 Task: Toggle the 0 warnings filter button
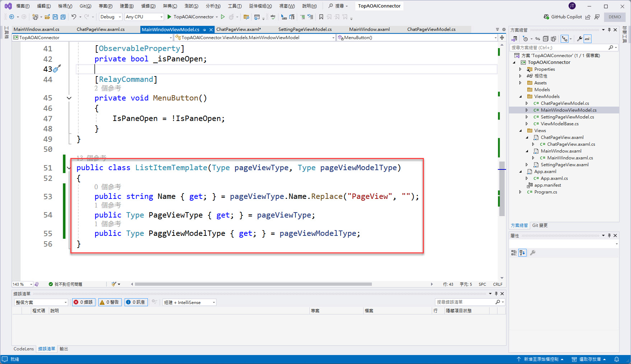(x=110, y=302)
